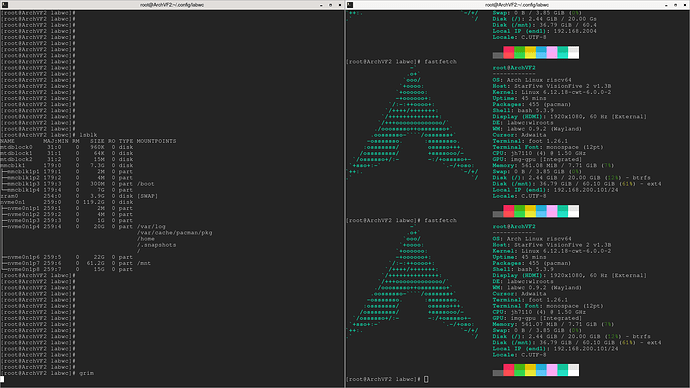Click the '119.2G' size of nvme0n1
Viewport: 690px width, 388px height.
click(95, 202)
